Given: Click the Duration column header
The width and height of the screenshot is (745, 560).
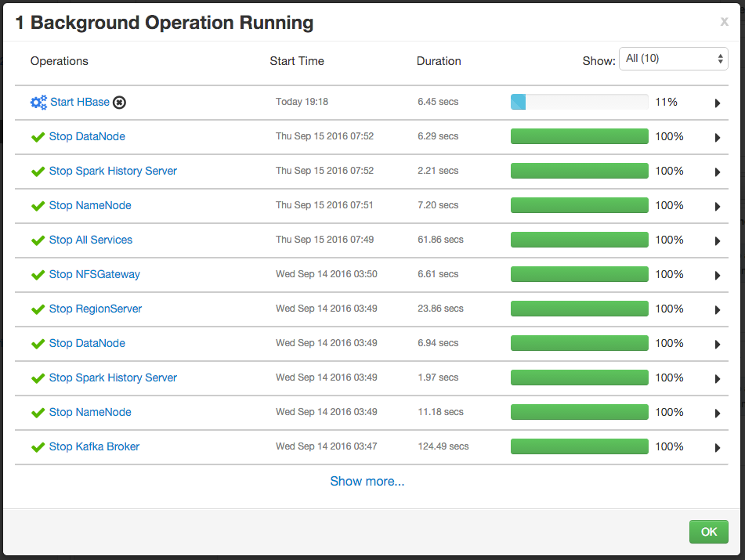Looking at the screenshot, I should 439,61.
